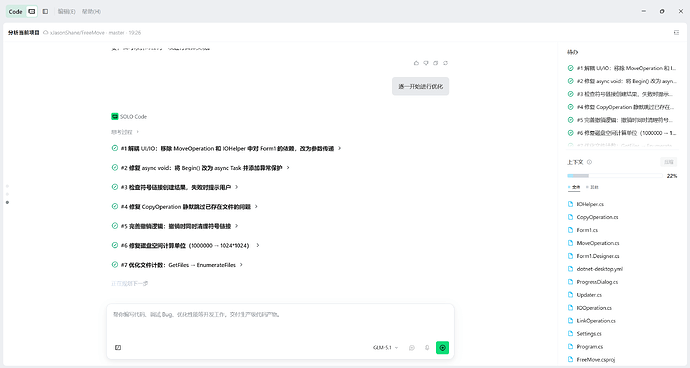The height and width of the screenshot is (368, 690).
Task: Open Form1.cs in the file list
Action: click(x=587, y=230)
